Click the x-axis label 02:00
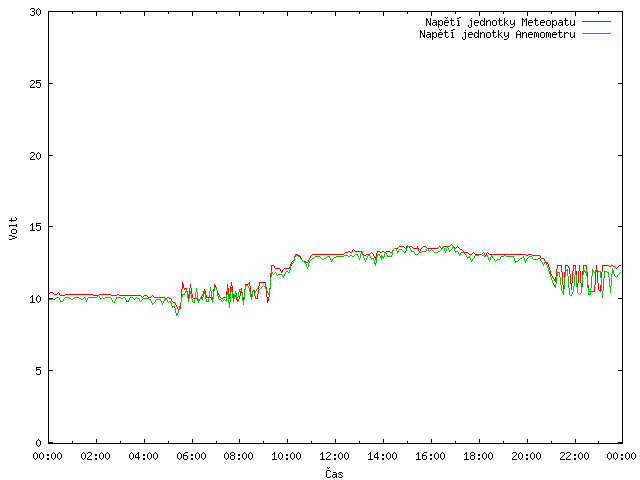This screenshot has width=640, height=480. (x=96, y=456)
